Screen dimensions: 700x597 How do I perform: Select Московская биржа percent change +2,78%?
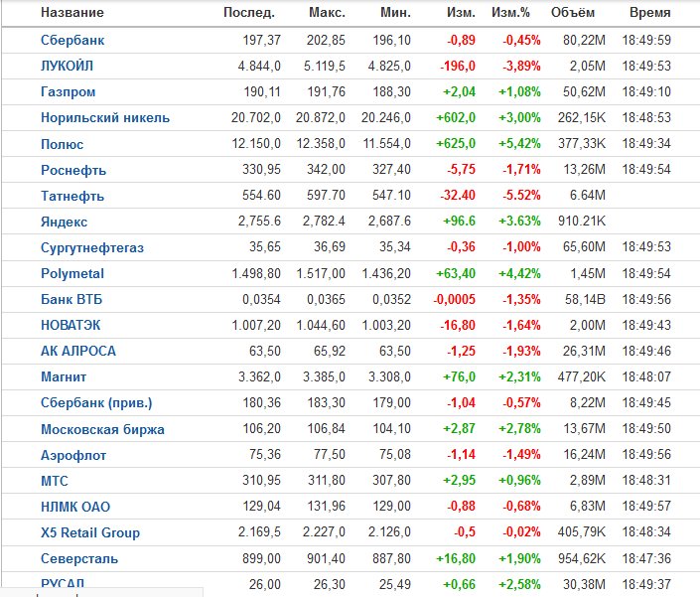click(x=519, y=429)
